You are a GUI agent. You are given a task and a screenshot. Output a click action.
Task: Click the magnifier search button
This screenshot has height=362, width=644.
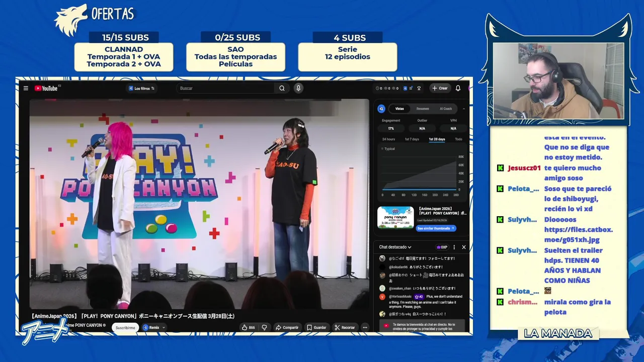tap(282, 88)
